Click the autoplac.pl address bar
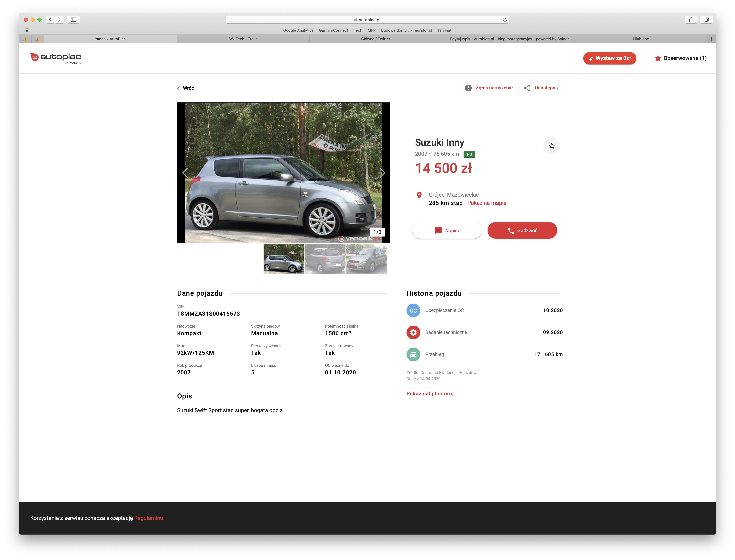This screenshot has height=560, width=735. pos(367,20)
